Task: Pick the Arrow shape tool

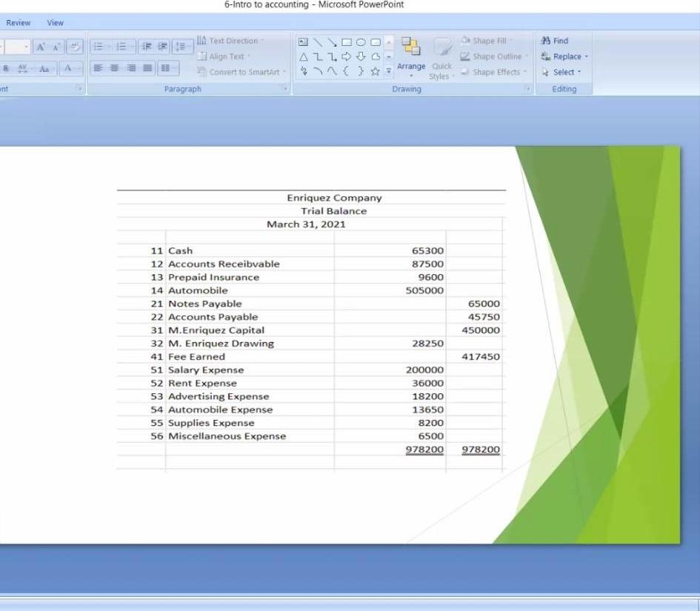Action: pos(331,42)
